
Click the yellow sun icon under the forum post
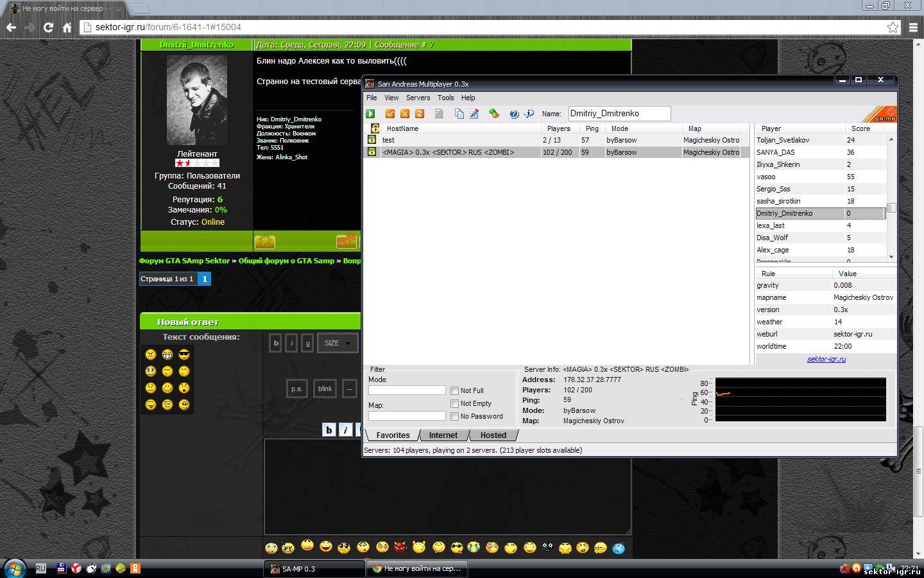pos(265,241)
